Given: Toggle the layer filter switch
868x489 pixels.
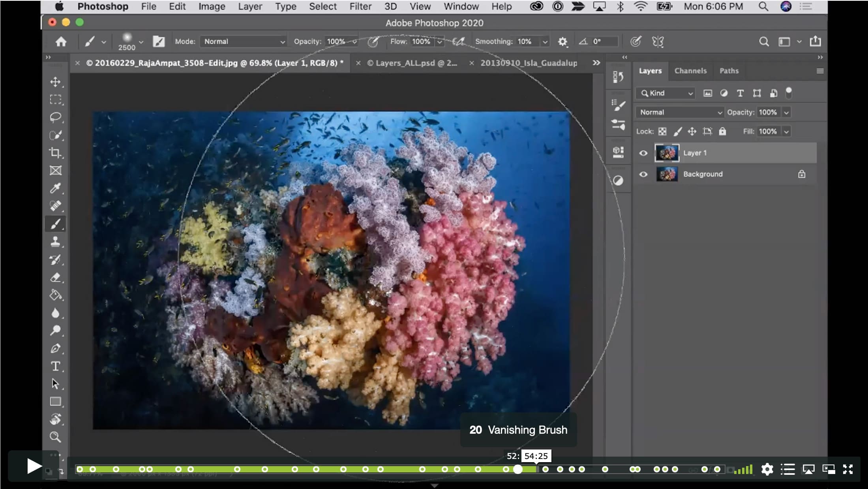Looking at the screenshot, I should (x=789, y=93).
